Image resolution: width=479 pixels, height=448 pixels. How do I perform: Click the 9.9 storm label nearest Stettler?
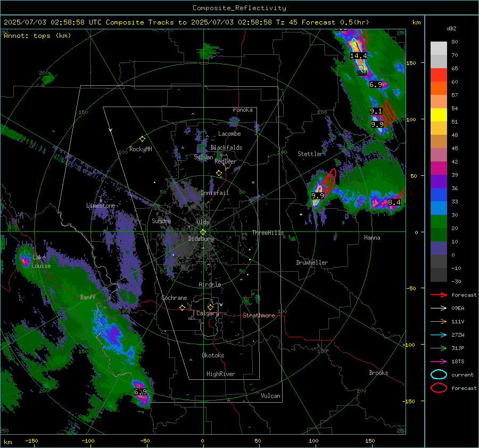pos(317,196)
